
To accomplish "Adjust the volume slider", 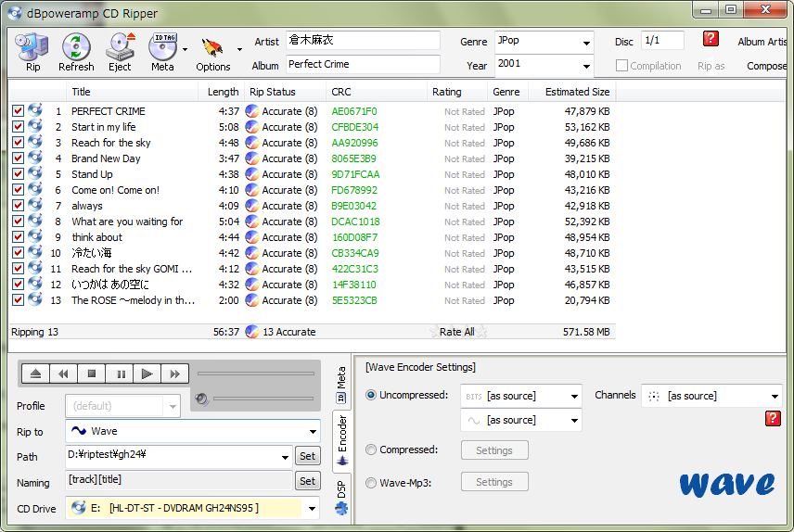I will (x=263, y=399).
